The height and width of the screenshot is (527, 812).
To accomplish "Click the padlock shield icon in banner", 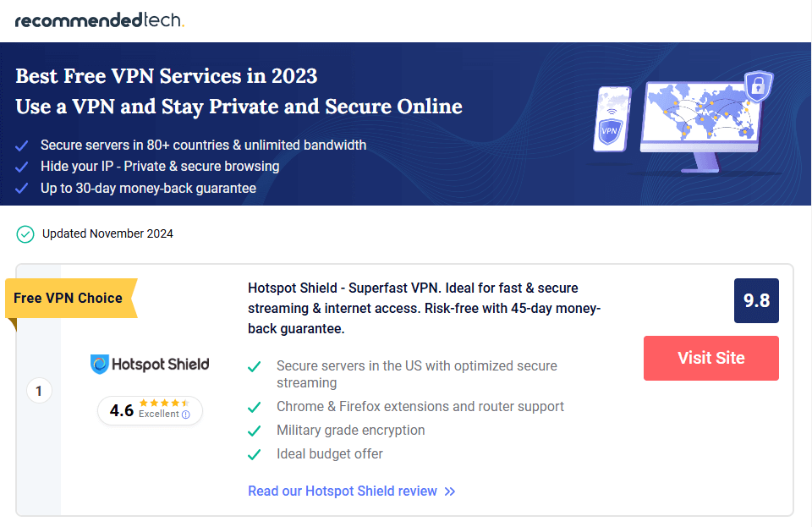I will (x=758, y=85).
